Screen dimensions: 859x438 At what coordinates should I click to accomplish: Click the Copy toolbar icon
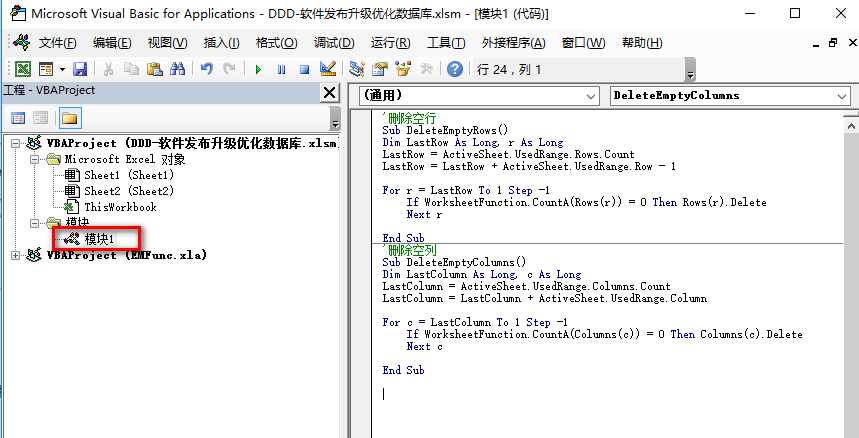pyautogui.click(x=131, y=69)
